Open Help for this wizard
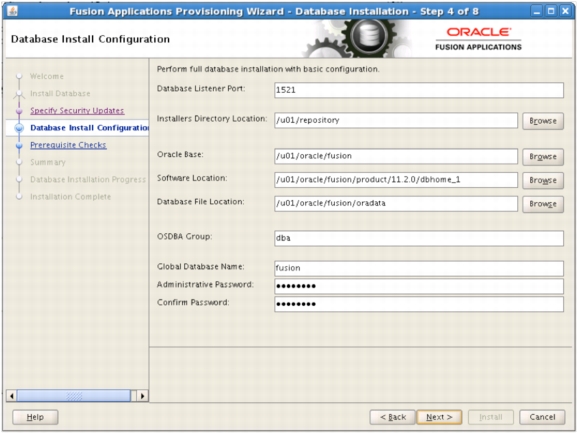Screen dimensions: 578x435 coord(35,417)
